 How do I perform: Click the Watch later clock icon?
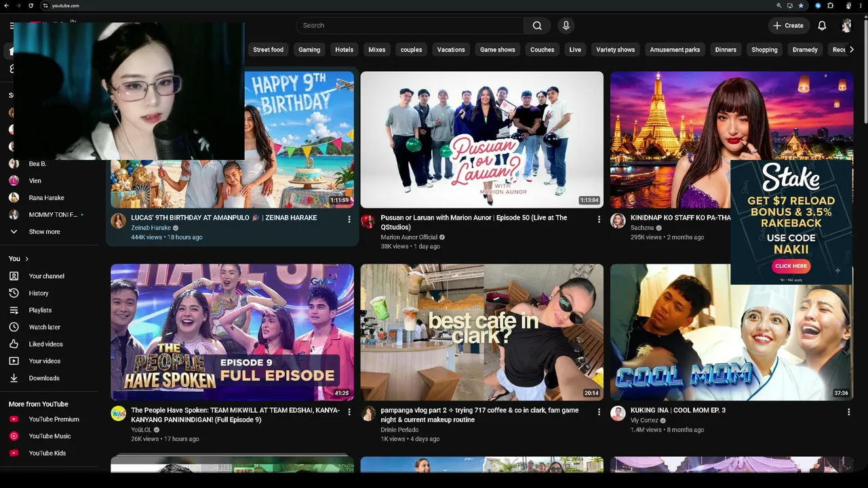coord(14,327)
